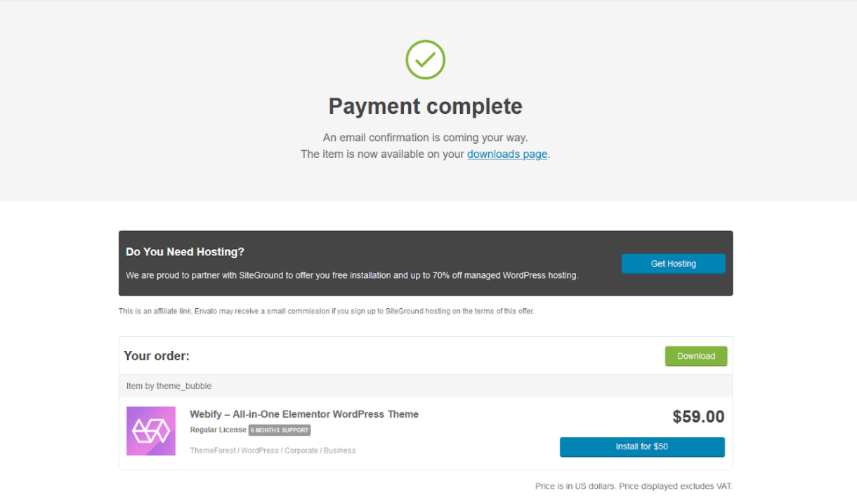Click the Do You Need Hosting heading

(x=185, y=252)
